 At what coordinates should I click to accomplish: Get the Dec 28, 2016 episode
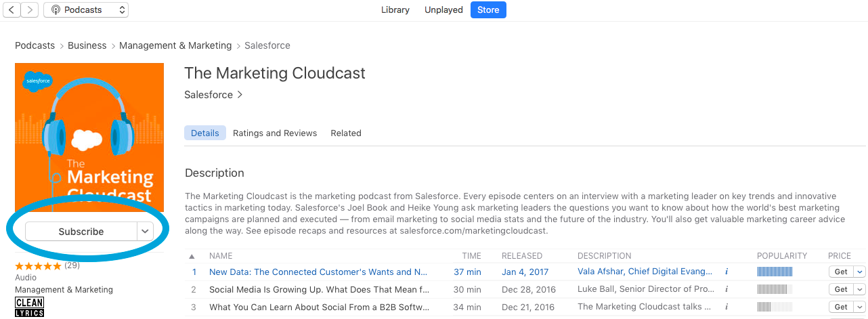coord(841,289)
